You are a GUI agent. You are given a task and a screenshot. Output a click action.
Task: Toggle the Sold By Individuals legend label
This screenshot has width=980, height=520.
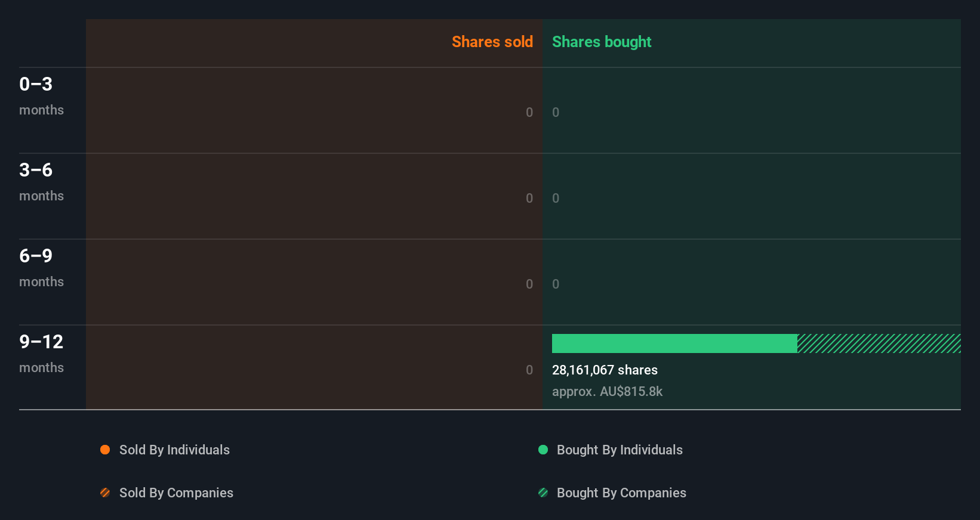click(x=174, y=450)
